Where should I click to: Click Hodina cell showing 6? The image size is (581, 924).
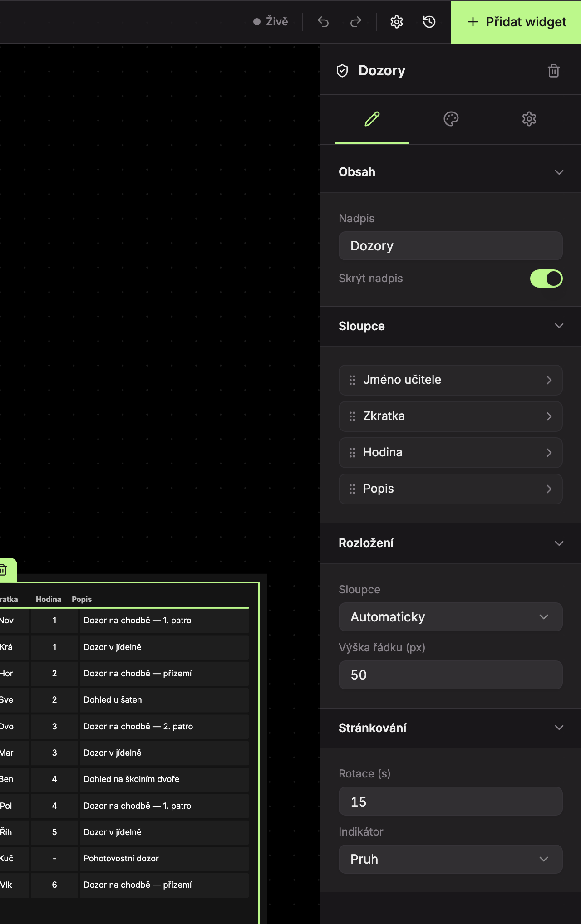[54, 885]
